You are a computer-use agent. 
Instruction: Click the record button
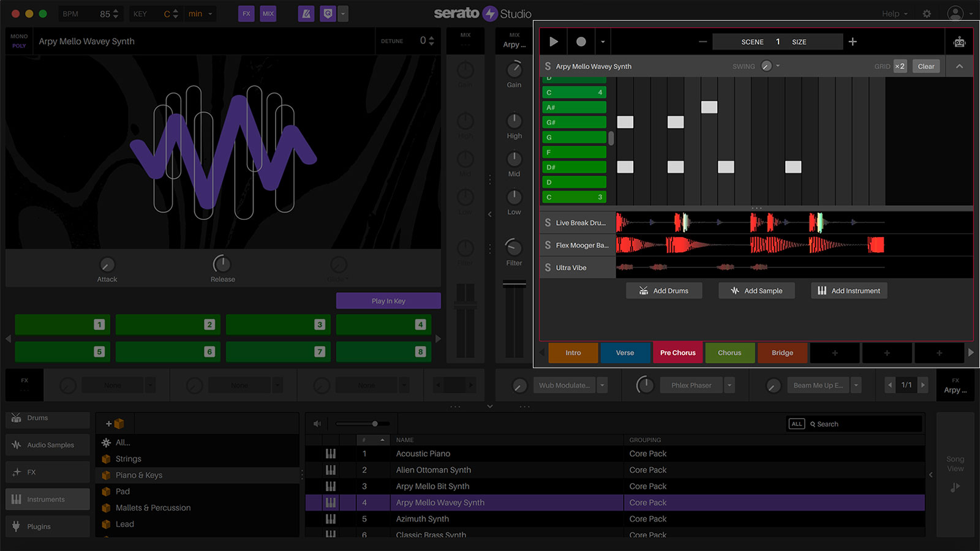tap(581, 42)
